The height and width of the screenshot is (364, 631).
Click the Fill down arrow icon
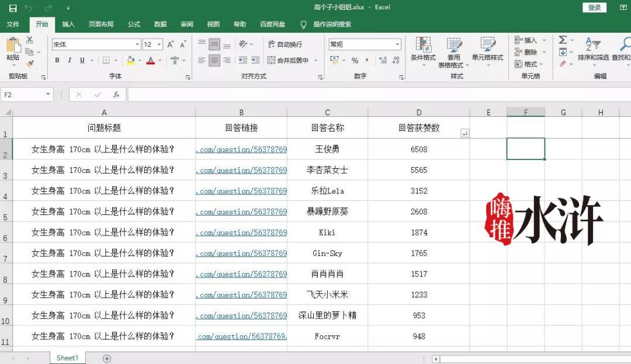click(x=563, y=52)
